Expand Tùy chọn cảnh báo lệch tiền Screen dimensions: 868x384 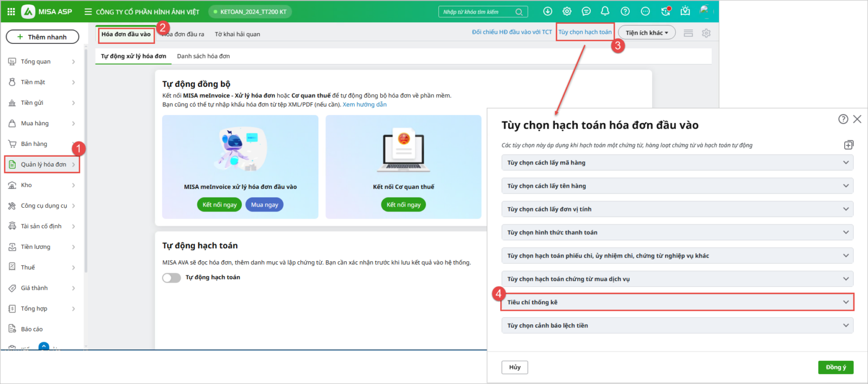point(676,325)
